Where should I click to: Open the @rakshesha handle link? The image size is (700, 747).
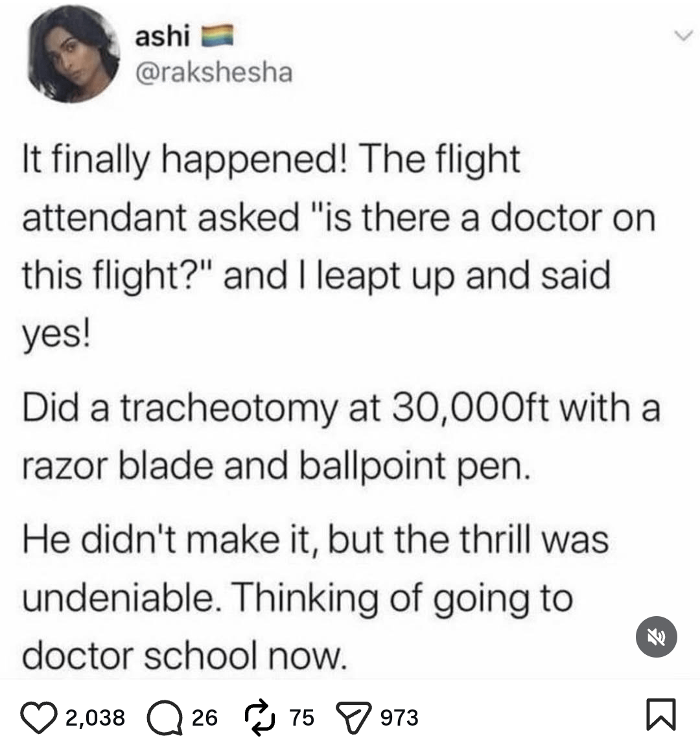(214, 73)
